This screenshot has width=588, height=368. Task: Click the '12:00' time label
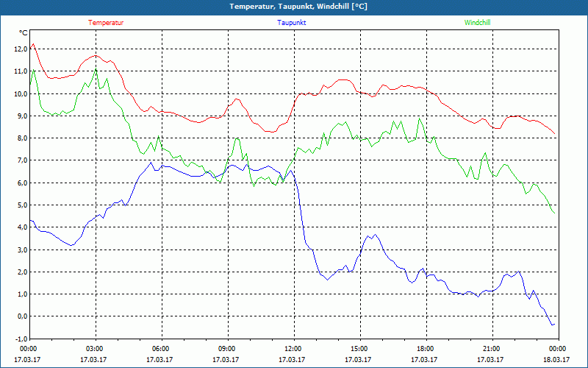292,349
